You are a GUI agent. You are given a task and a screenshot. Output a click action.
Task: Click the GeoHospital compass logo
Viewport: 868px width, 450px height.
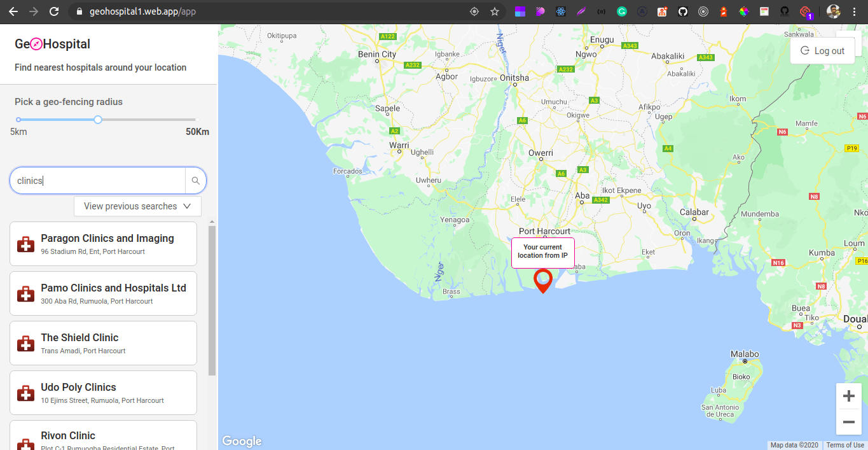[37, 44]
